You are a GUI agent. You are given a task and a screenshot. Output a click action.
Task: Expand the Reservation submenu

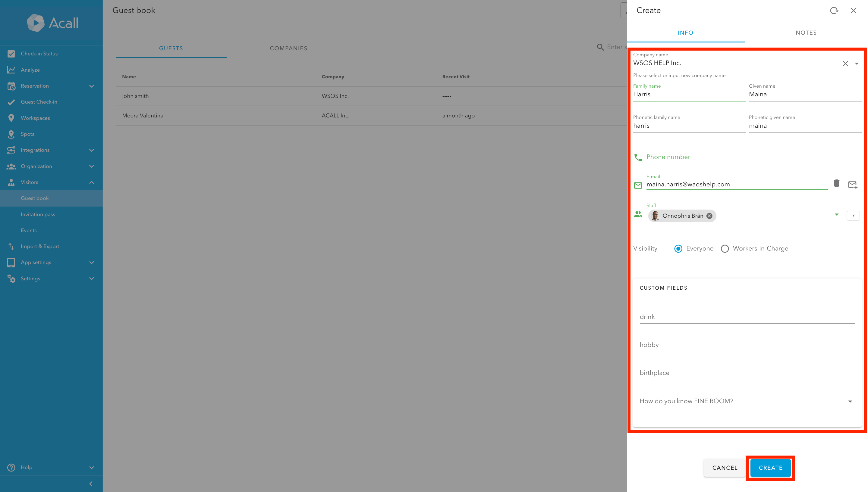[91, 86]
